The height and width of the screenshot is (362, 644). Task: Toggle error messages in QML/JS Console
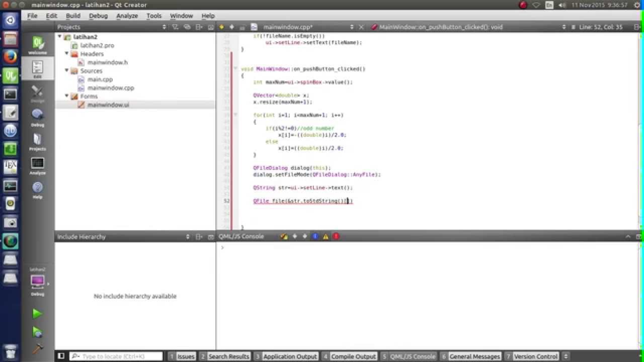[x=336, y=236]
